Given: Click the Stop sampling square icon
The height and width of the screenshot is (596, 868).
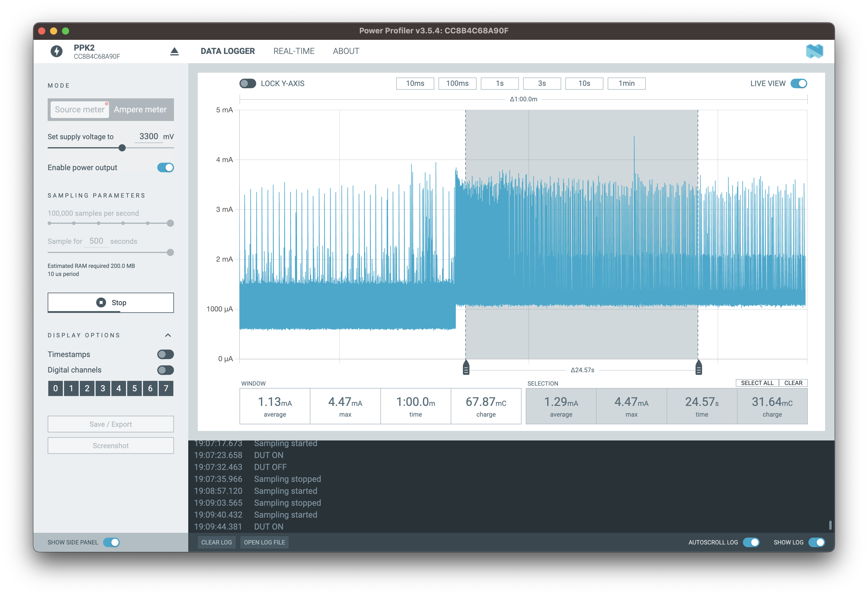Looking at the screenshot, I should click(x=101, y=302).
